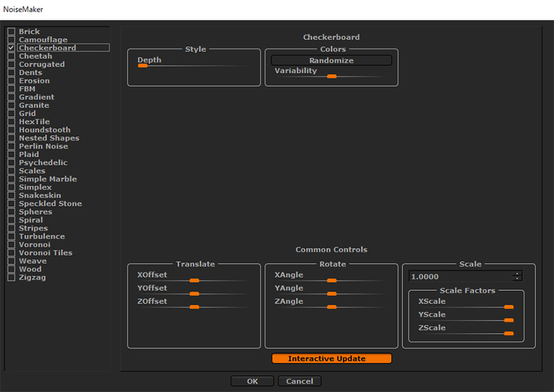Viewport: 554px width, 392px height.
Task: Enable the Snakeskin checkbox
Action: tap(11, 195)
